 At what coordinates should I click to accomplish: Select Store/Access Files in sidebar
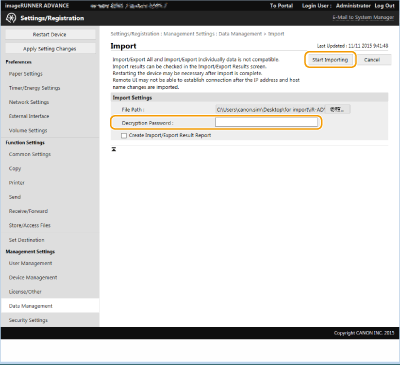coord(30,225)
